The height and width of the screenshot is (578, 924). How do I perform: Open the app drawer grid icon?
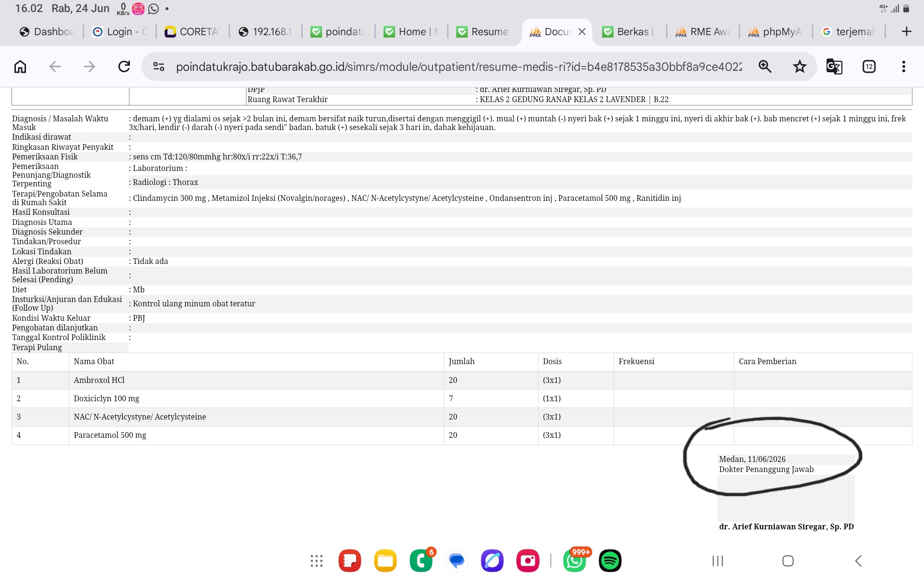[317, 561]
